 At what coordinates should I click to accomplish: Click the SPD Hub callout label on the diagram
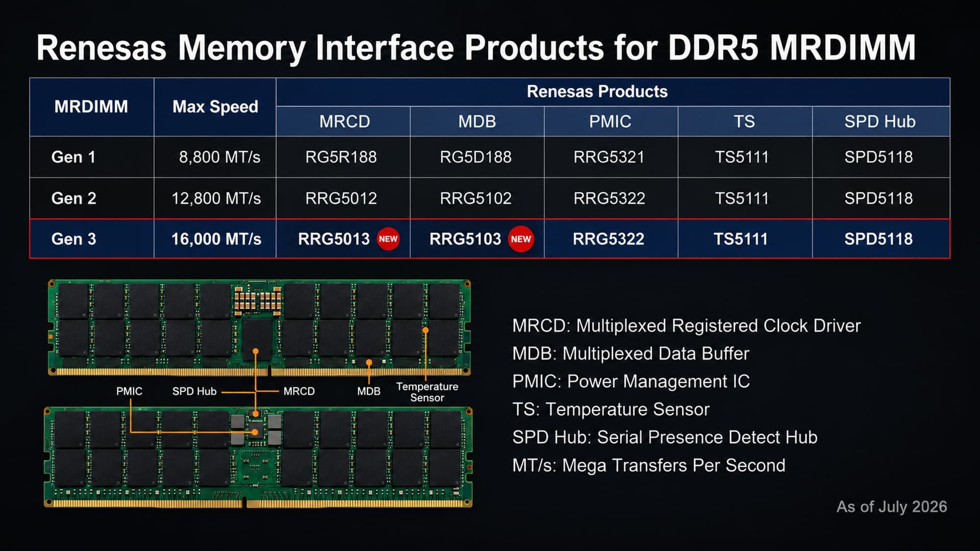tap(194, 391)
